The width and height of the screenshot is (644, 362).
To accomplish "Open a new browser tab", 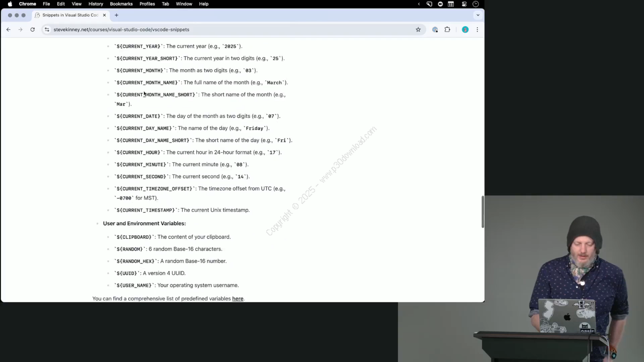I will pyautogui.click(x=116, y=15).
